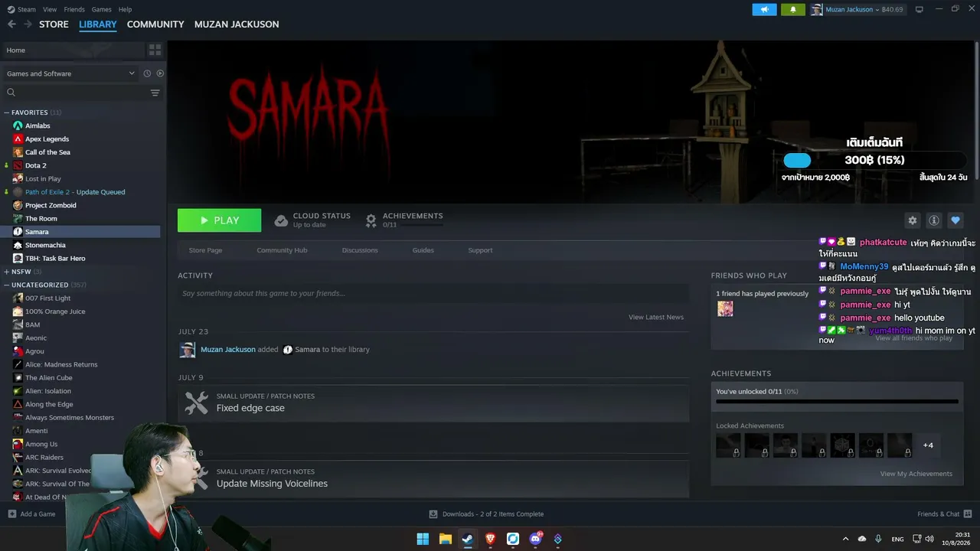Open View Latest News link
The image size is (980, 551).
656,317
